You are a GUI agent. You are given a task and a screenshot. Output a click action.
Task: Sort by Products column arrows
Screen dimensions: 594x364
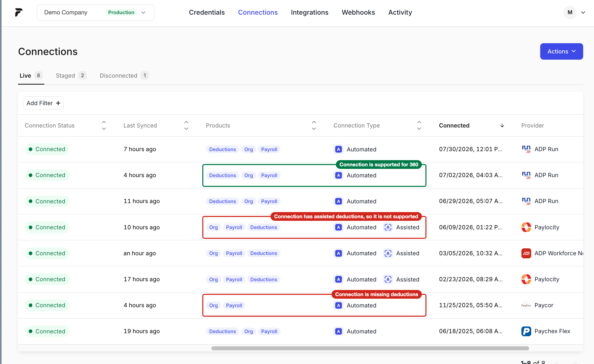pyautogui.click(x=314, y=125)
